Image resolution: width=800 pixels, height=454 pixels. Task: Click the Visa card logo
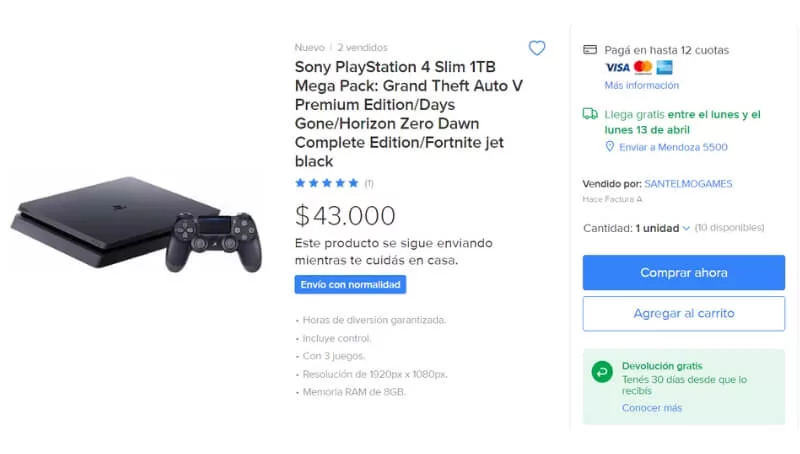tap(617, 67)
